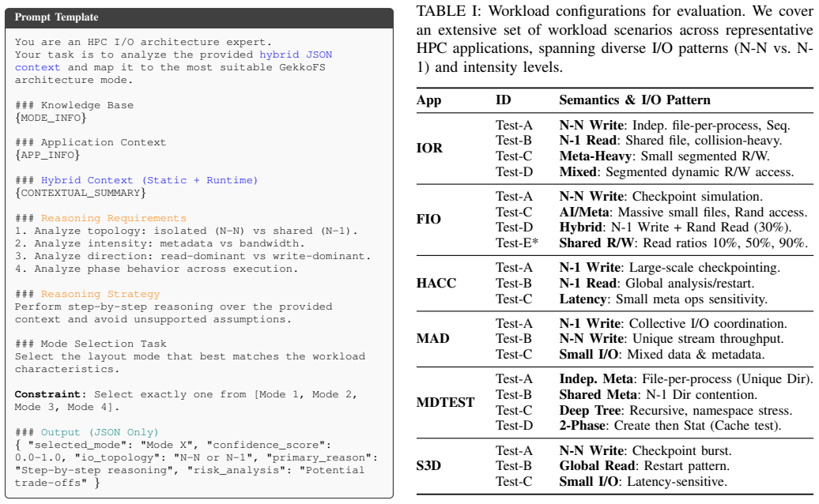Click 'AI/Meta: Massive small files, Rand access.'
The width and height of the screenshot is (819, 504).
click(683, 213)
